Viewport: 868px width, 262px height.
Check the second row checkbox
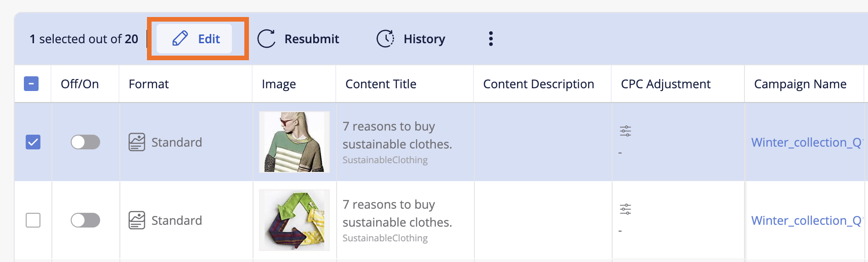[33, 220]
